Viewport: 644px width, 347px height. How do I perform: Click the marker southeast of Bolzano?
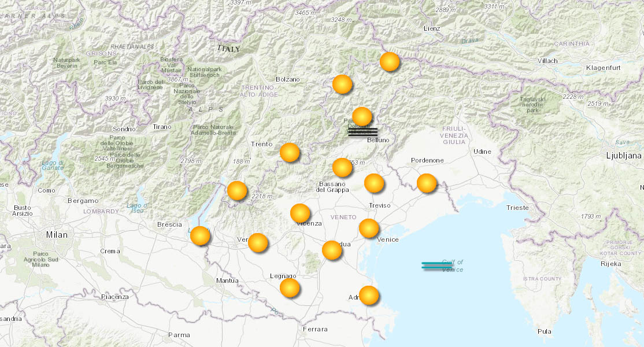point(342,83)
